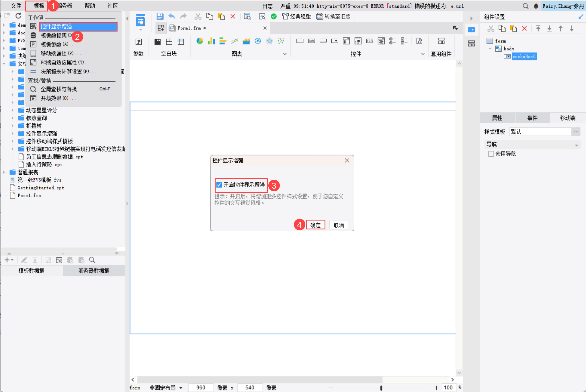Confirm dialog with 确定 button

[315, 225]
